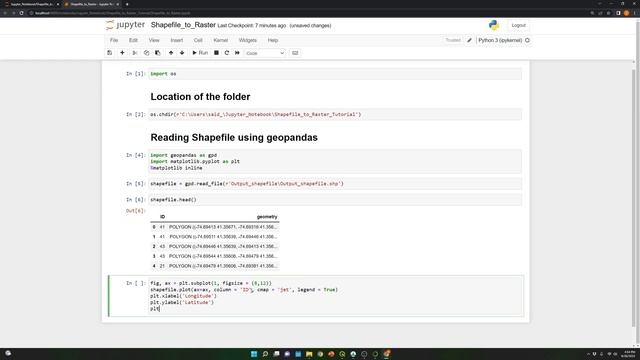Rename the notebook title Shapefile_to_Raster

coord(183,25)
